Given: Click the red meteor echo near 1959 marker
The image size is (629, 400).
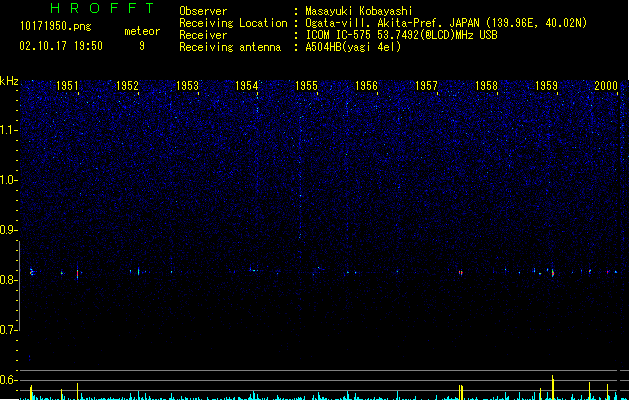Looking at the screenshot, I should (x=553, y=274).
